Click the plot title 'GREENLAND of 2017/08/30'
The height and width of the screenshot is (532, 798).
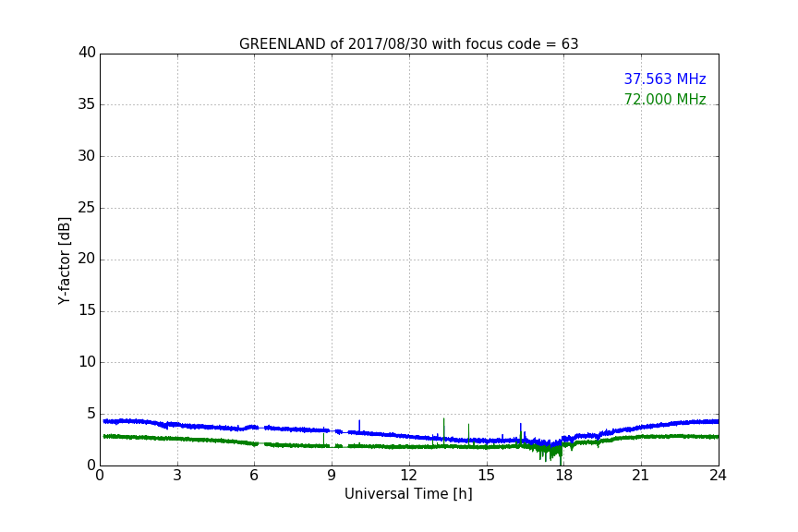click(332, 44)
